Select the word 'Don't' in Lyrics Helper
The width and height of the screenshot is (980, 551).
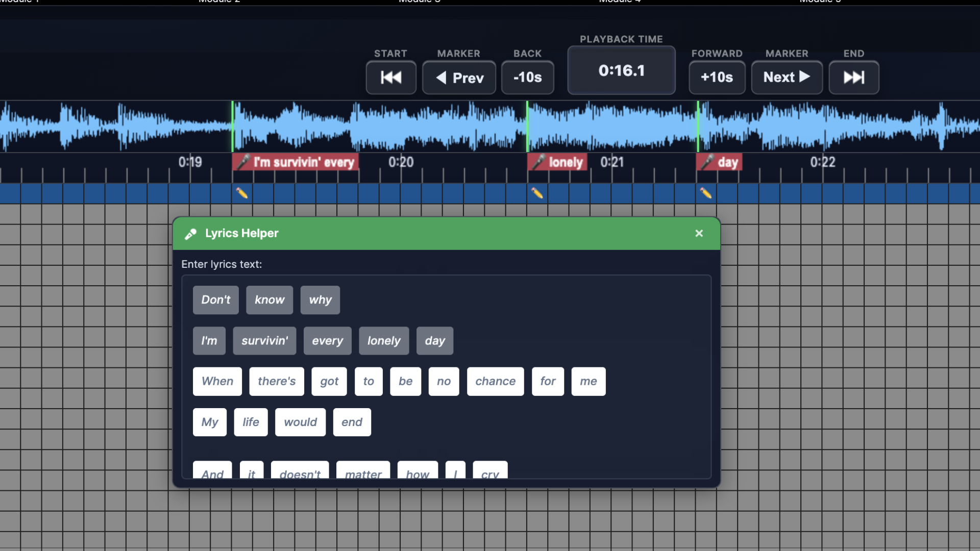click(x=215, y=300)
